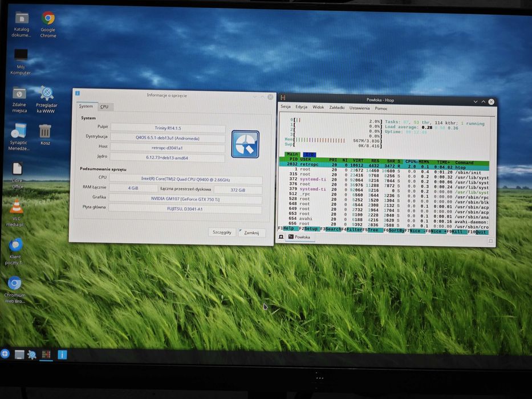Select the retropc htop process row
This screenshot has width=532, height=399.
point(384,165)
